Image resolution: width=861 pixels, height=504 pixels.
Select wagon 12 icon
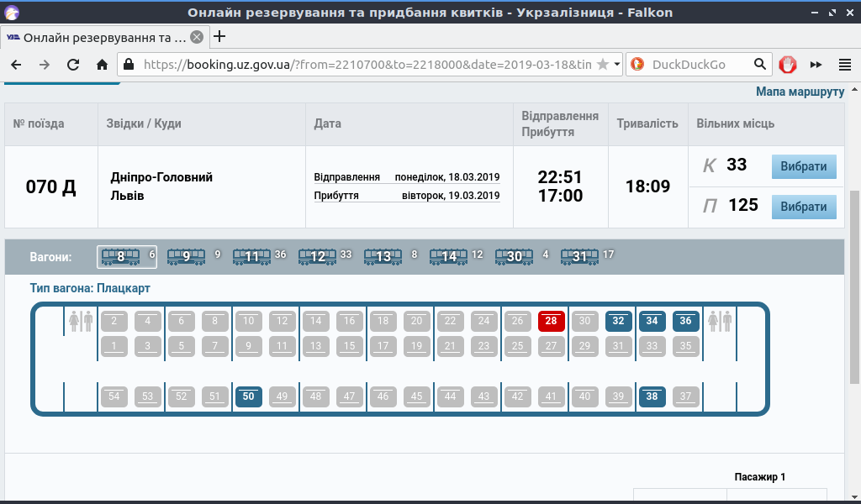click(x=317, y=256)
